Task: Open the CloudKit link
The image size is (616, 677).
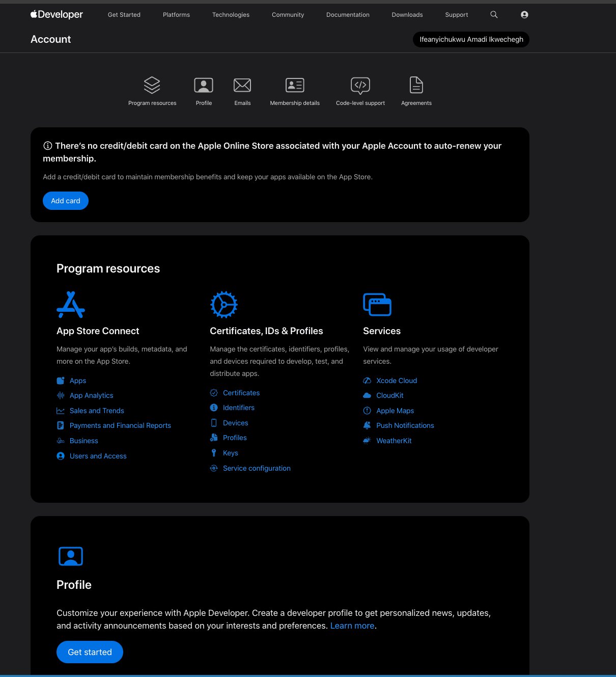Action: (x=390, y=395)
